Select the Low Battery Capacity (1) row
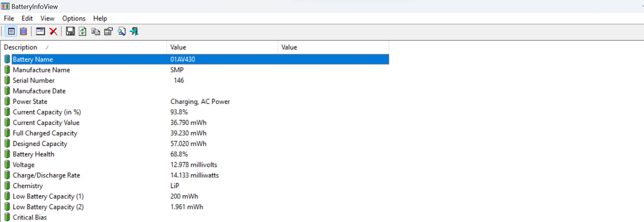 (x=48, y=196)
